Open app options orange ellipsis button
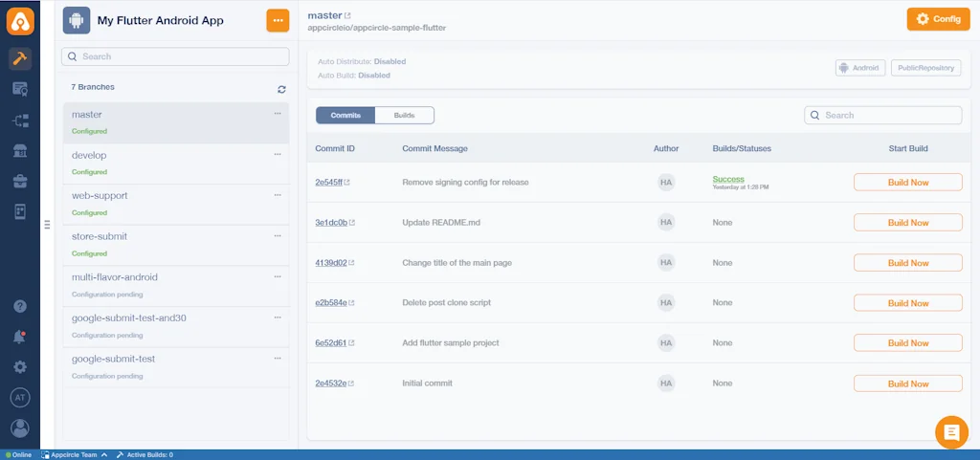 (278, 21)
